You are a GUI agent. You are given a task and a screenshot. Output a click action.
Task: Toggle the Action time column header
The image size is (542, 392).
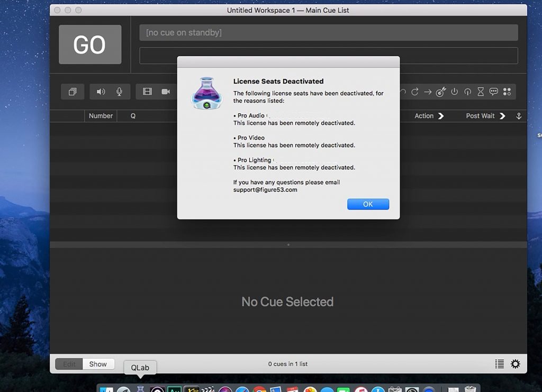pos(429,116)
